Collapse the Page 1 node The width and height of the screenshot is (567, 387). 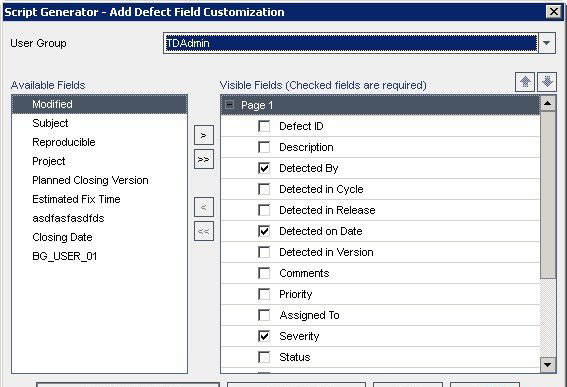[229, 105]
